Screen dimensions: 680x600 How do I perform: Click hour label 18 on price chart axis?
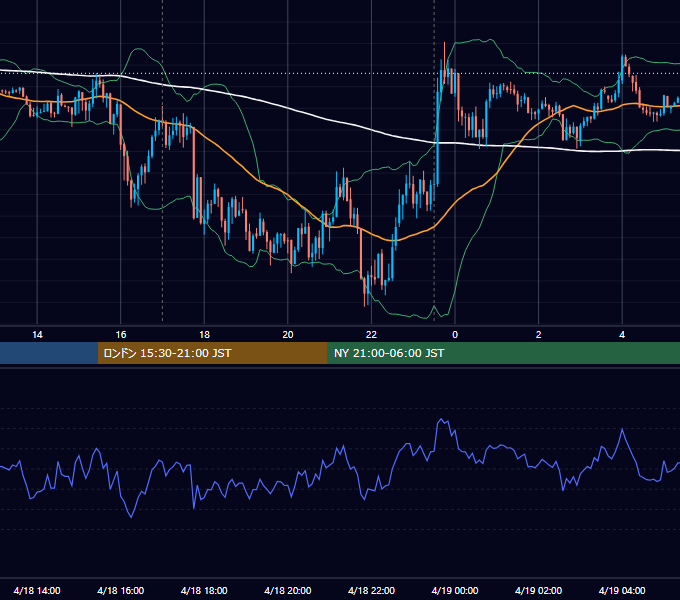[x=204, y=335]
